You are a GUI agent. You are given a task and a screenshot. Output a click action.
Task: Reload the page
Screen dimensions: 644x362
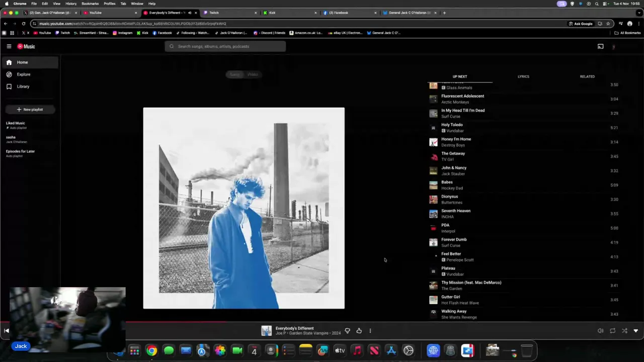pyautogui.click(x=23, y=24)
